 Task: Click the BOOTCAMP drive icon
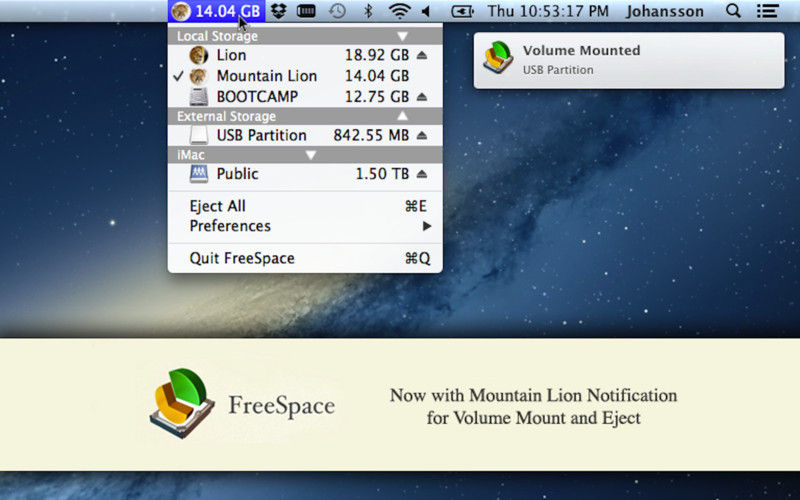[x=198, y=96]
